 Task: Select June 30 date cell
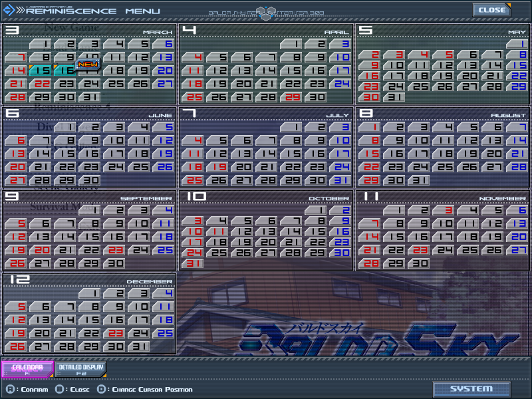(90, 180)
